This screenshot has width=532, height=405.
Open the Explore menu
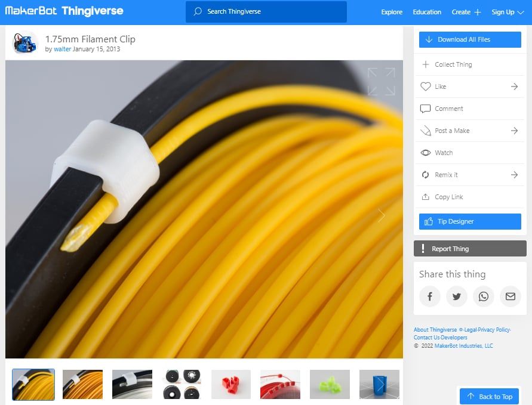(x=391, y=11)
